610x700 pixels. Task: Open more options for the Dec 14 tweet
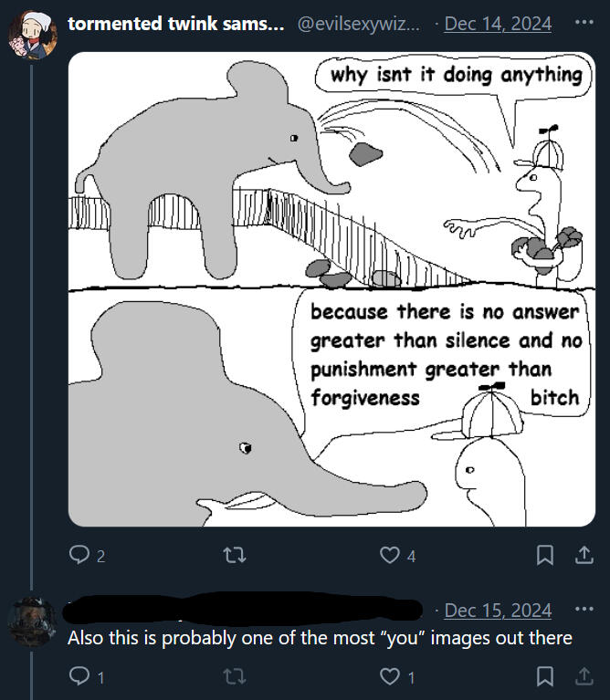583,23
